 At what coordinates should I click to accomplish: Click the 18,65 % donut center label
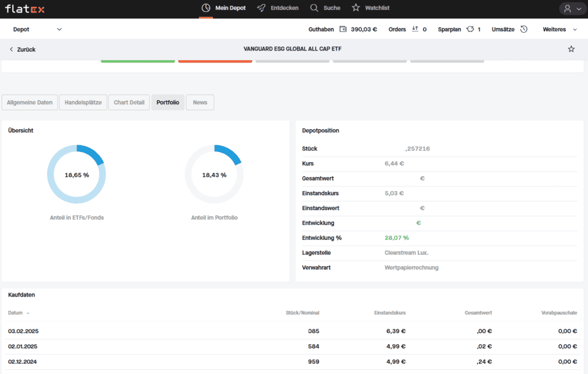coord(77,175)
